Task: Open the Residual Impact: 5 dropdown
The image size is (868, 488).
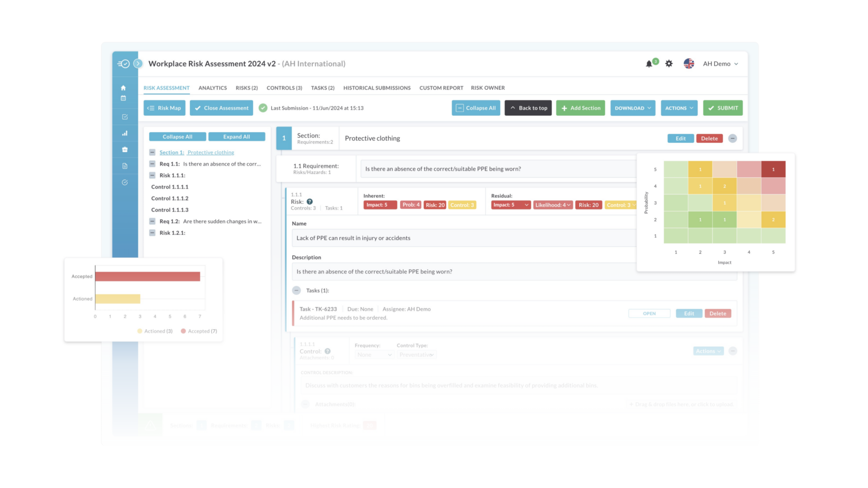Action: point(510,205)
